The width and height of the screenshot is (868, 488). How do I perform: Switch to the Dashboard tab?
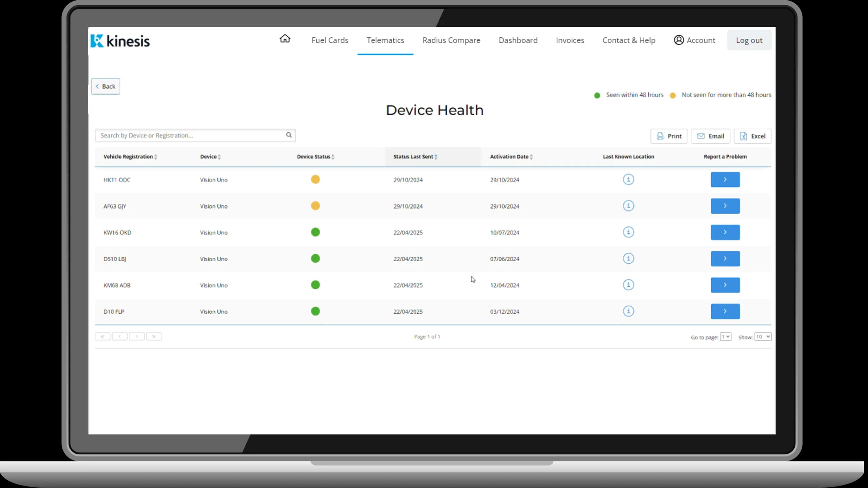click(518, 40)
